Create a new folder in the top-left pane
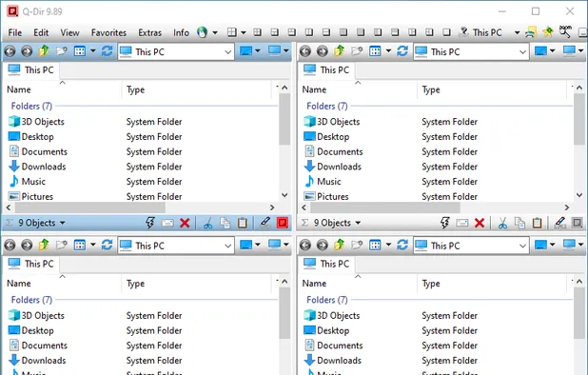 point(62,50)
